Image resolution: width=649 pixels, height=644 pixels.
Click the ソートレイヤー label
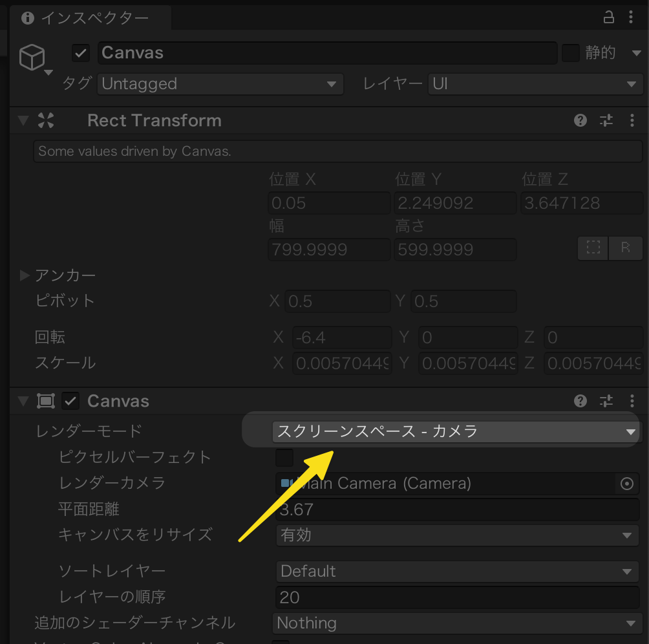pyautogui.click(x=112, y=571)
